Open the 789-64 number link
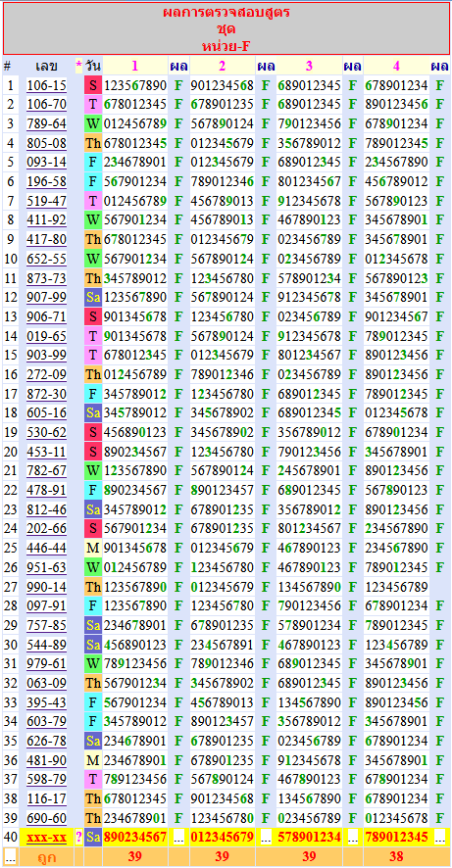 click(x=46, y=124)
